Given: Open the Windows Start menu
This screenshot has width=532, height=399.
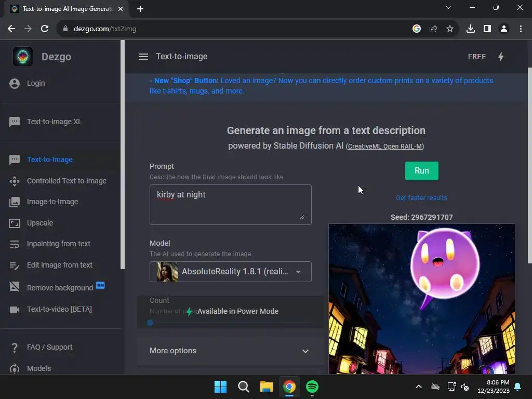Looking at the screenshot, I should 220,387.
